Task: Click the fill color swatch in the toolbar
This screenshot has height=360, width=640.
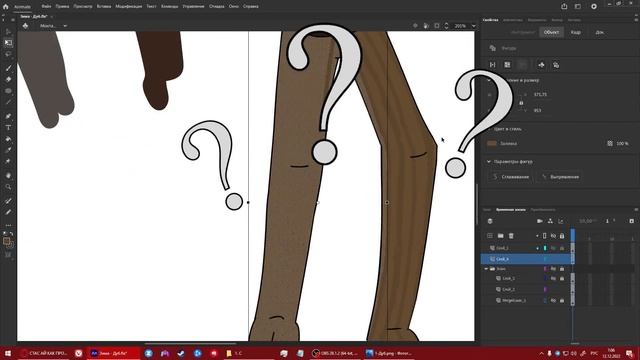Action: click(7, 241)
